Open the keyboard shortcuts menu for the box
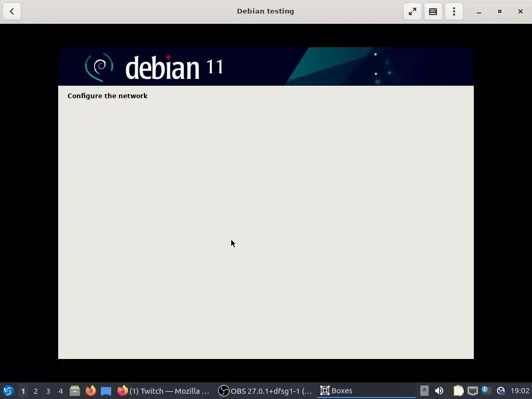532x399 pixels. [x=433, y=11]
